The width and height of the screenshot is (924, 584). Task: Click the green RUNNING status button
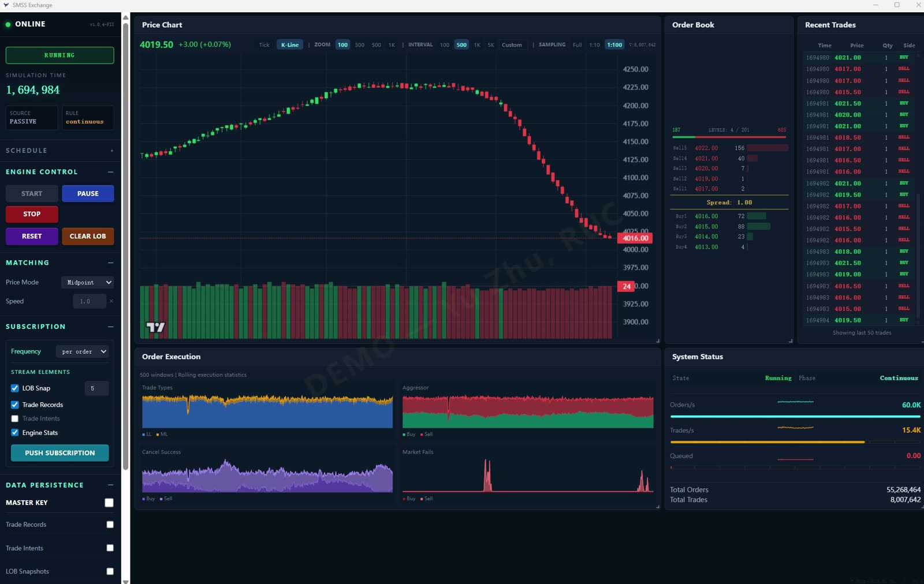(59, 55)
